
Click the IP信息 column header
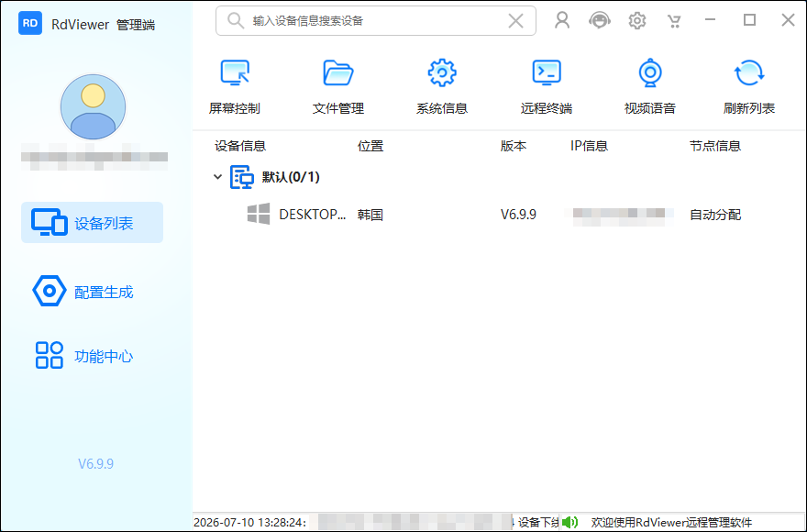pyautogui.click(x=589, y=146)
